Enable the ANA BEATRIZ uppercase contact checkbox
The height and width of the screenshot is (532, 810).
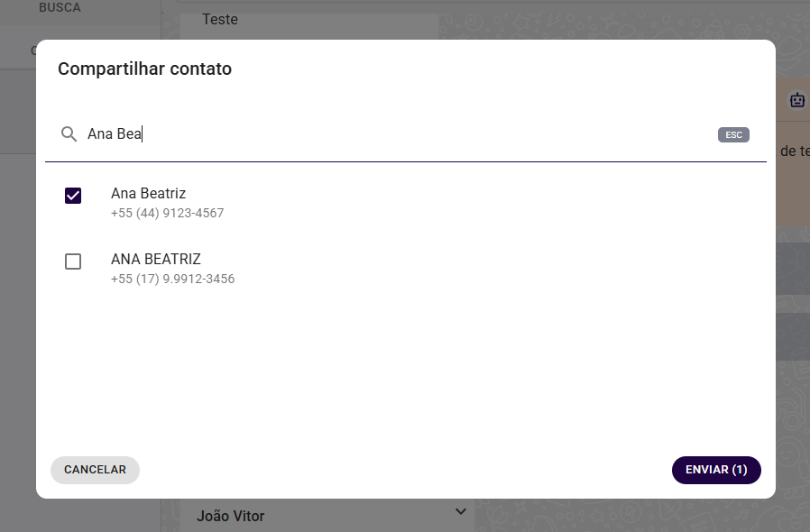coord(73,261)
